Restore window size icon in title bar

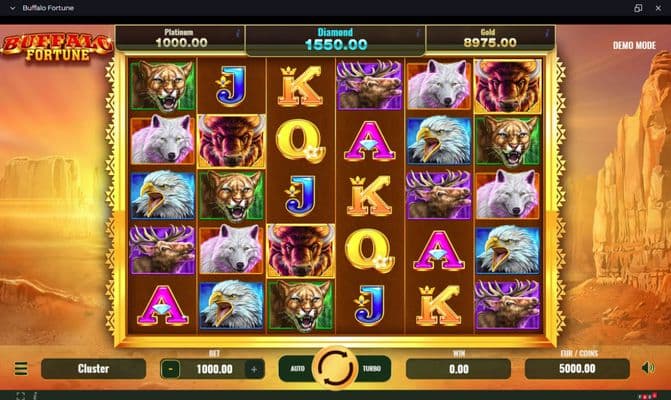(638, 8)
